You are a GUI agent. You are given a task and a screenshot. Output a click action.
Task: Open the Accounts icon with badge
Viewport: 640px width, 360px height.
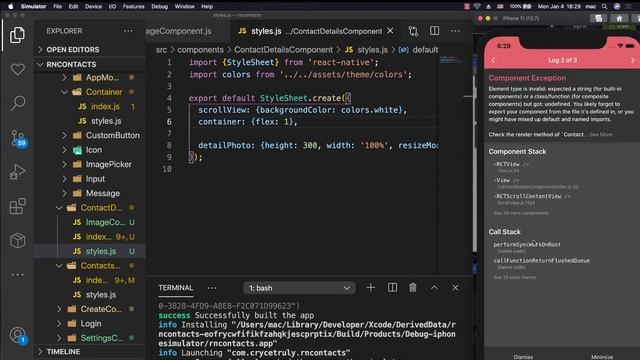pyautogui.click(x=18, y=336)
